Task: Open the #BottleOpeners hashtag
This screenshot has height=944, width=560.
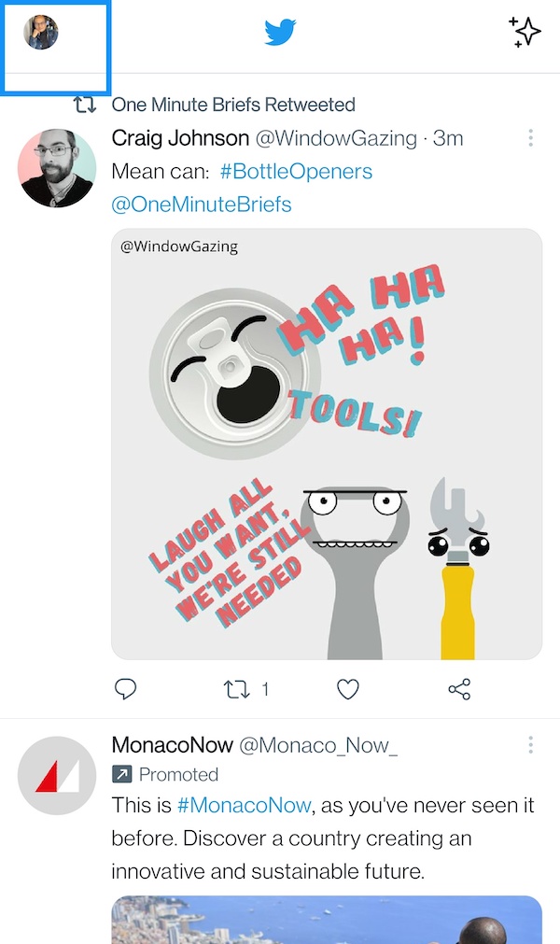Action: pos(296,172)
